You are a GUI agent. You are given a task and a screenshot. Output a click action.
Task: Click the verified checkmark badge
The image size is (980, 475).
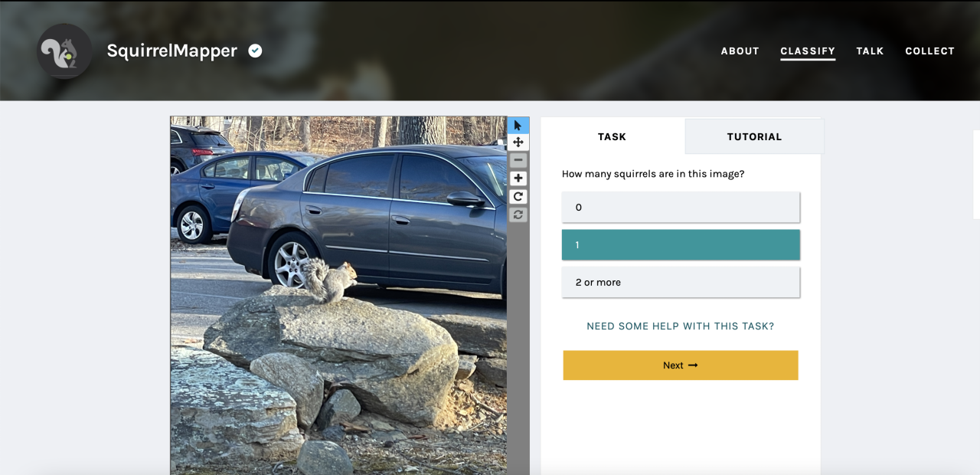click(256, 51)
